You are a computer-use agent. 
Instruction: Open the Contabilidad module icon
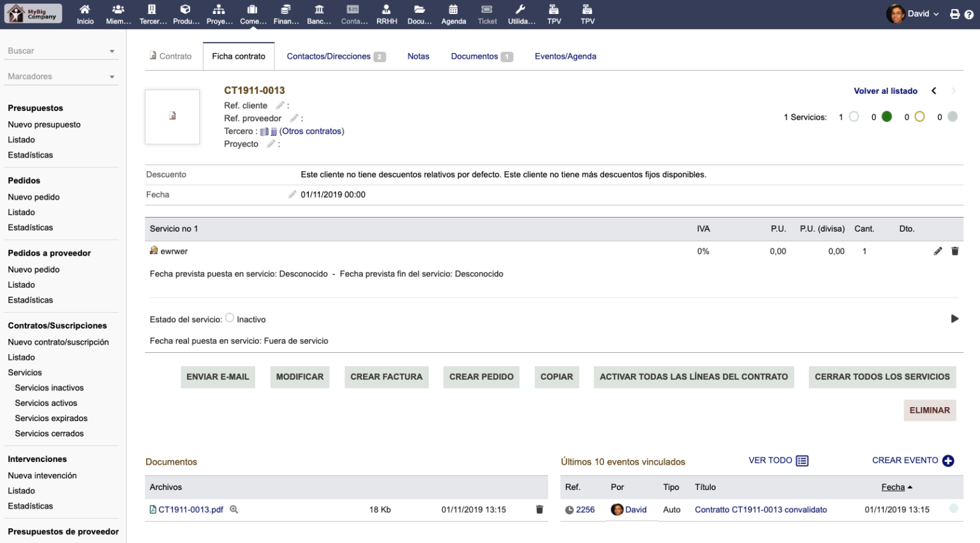click(x=353, y=10)
